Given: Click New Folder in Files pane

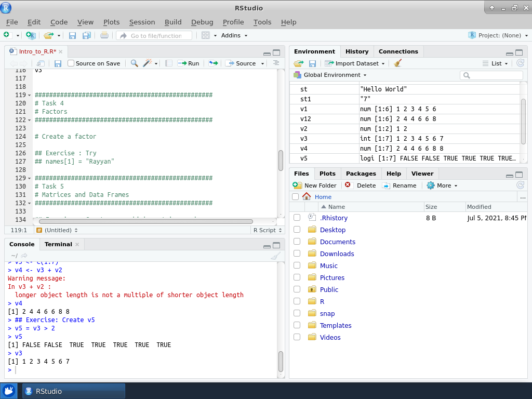Looking at the screenshot, I should tap(315, 185).
